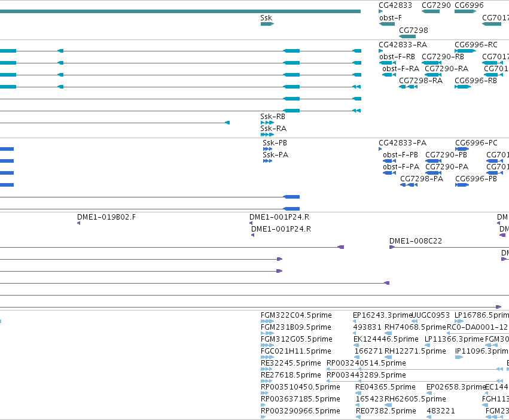Click EST RP003290966.5prime

[x=300, y=411]
